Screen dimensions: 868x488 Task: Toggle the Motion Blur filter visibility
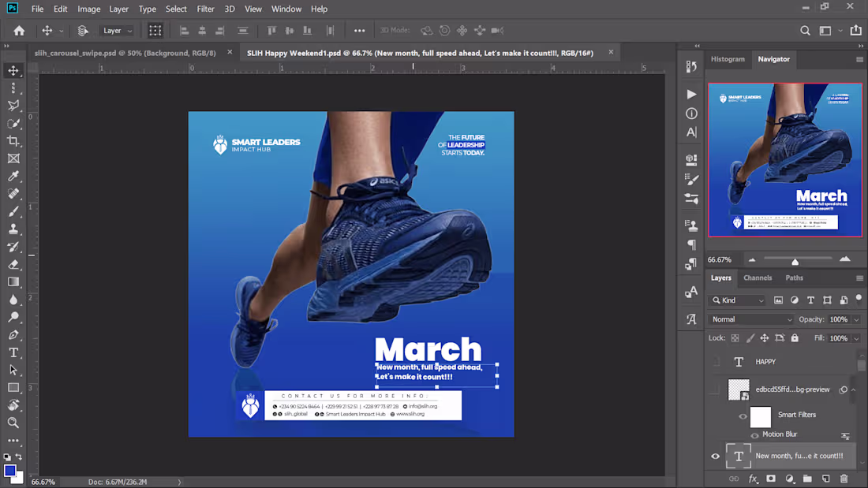[756, 434]
